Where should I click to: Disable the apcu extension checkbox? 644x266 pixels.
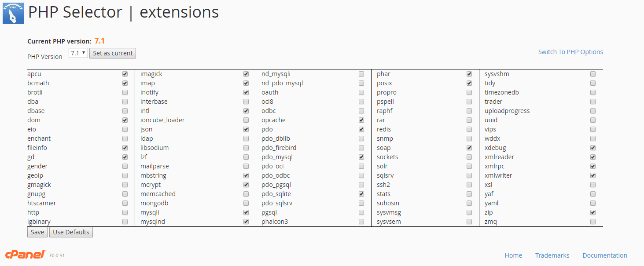(125, 74)
